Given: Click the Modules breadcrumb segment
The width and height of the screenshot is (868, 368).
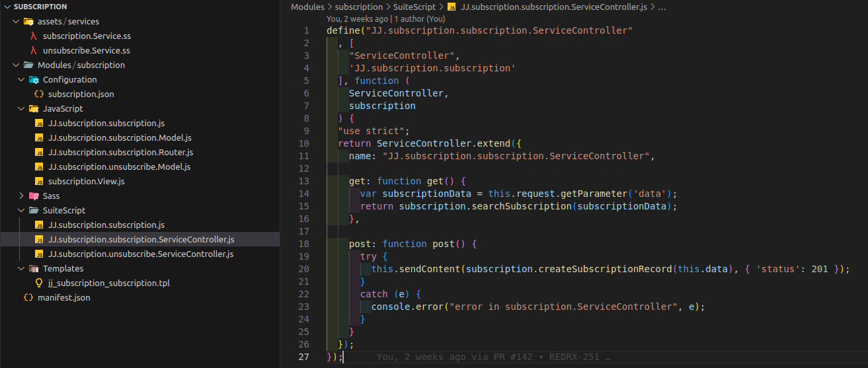Looking at the screenshot, I should click(x=307, y=7).
